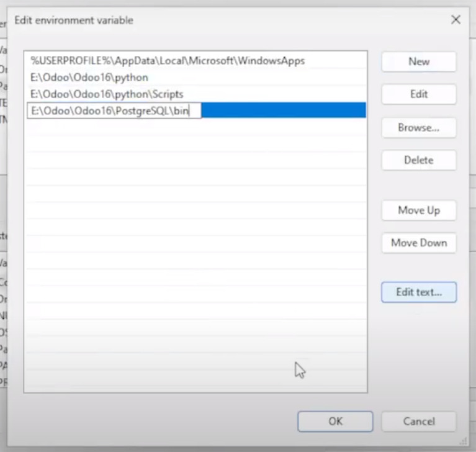Click the Edit environment variable title bar
The width and height of the screenshot is (476, 452).
point(217,20)
